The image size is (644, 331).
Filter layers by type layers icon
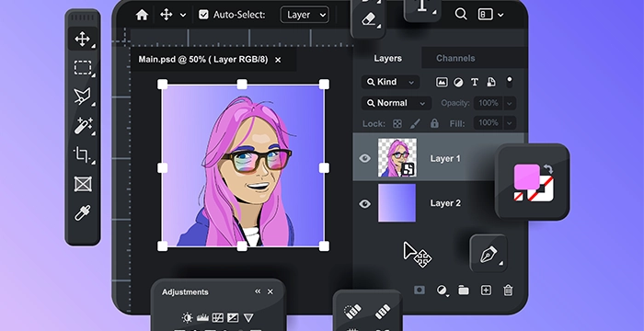click(x=475, y=82)
